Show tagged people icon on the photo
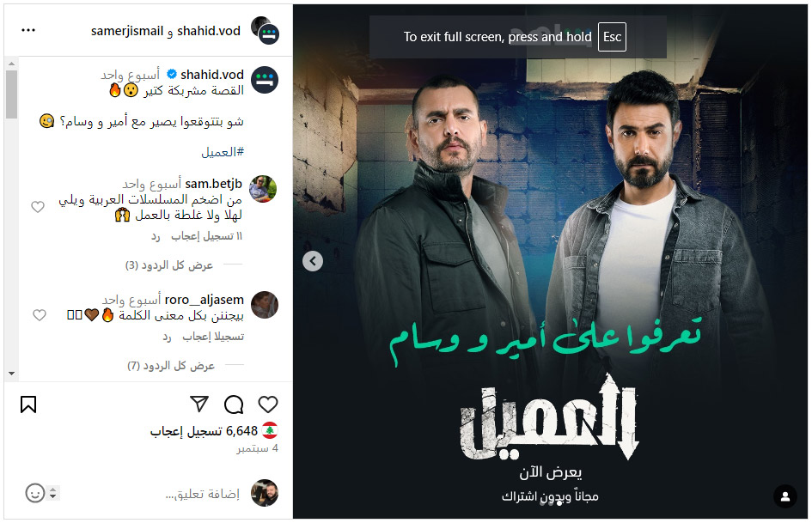The width and height of the screenshot is (812, 523). (x=785, y=496)
